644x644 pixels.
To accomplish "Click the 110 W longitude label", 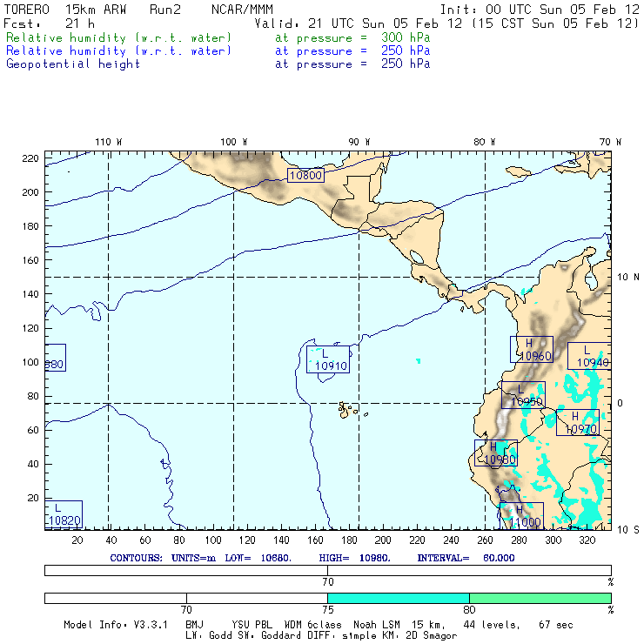I will tap(109, 142).
